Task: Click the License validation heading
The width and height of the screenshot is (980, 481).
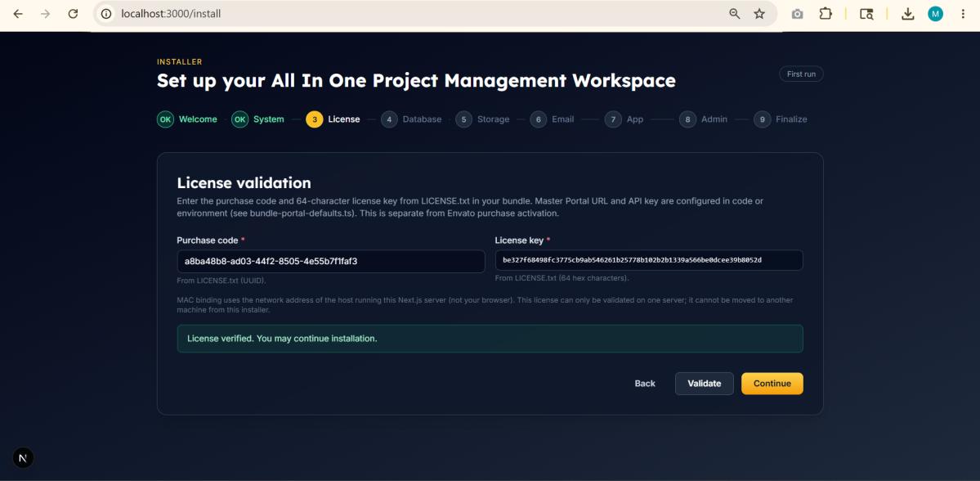Action: point(244,182)
